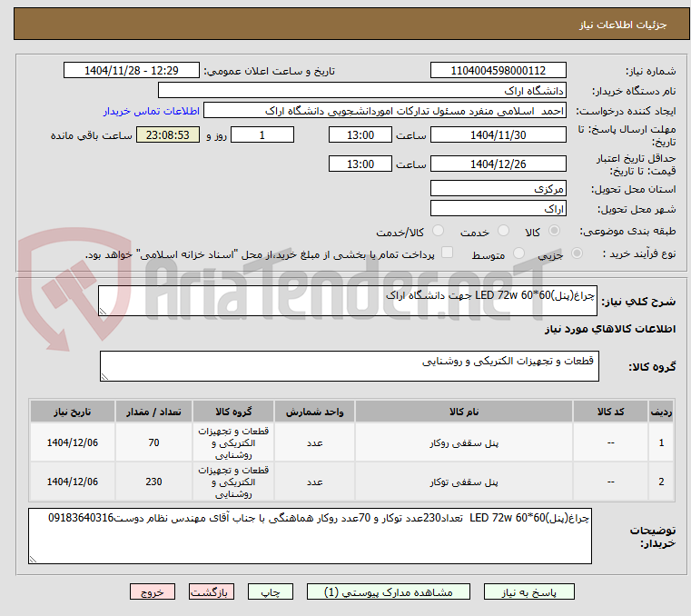Click the پنل سقفی روکار item name

(464, 443)
